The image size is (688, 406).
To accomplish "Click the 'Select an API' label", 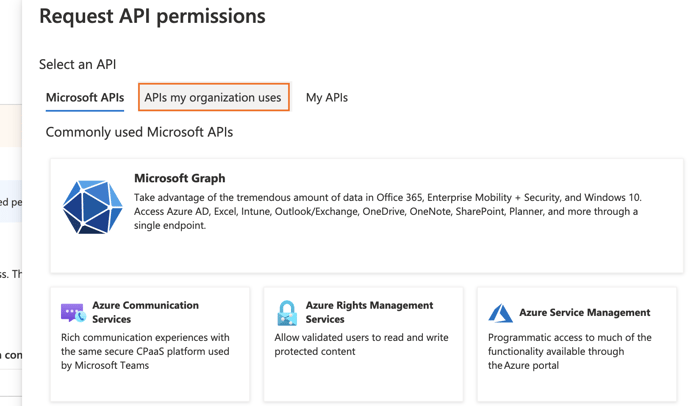I will pyautogui.click(x=77, y=65).
